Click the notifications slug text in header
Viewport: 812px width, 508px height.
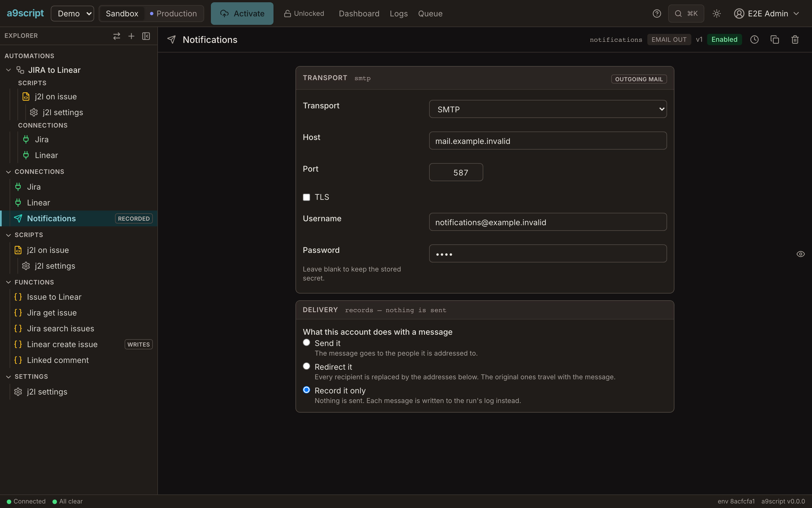coord(616,40)
